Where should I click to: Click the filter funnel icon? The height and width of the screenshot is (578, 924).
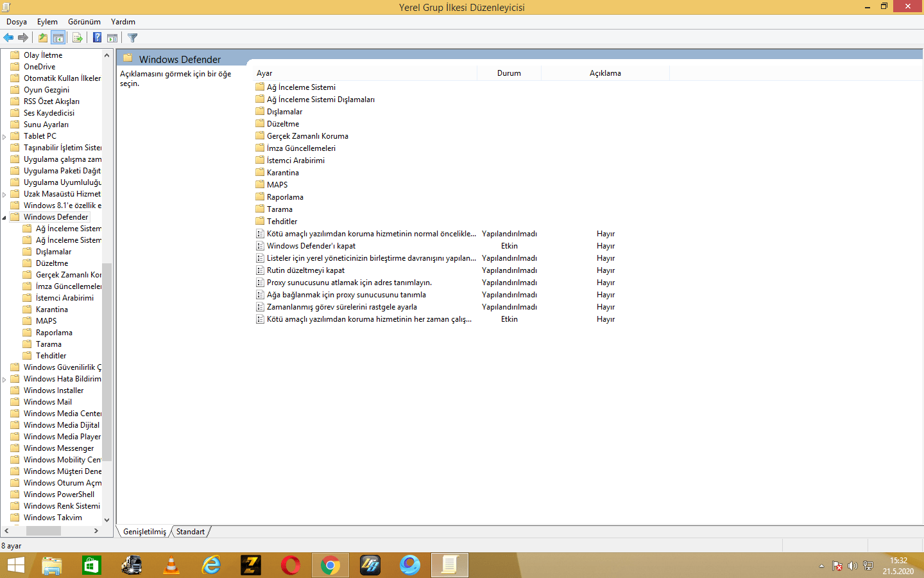click(133, 38)
